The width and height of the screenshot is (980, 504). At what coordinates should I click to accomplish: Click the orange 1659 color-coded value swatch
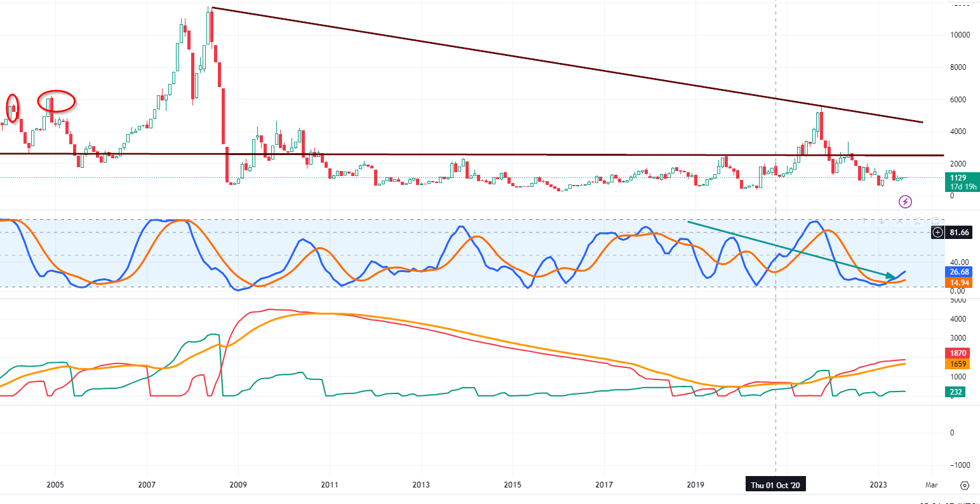pos(960,364)
